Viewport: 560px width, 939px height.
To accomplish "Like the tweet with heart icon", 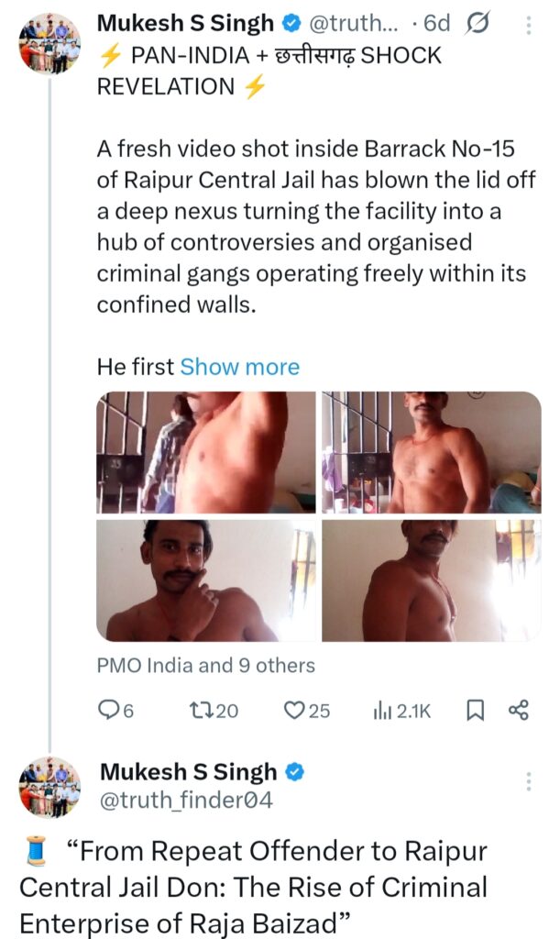I will [x=294, y=710].
